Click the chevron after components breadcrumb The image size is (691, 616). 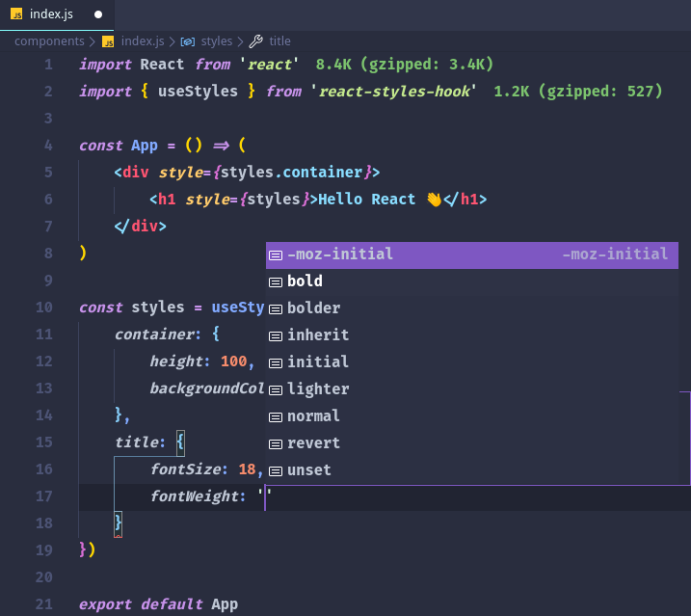tap(92, 41)
